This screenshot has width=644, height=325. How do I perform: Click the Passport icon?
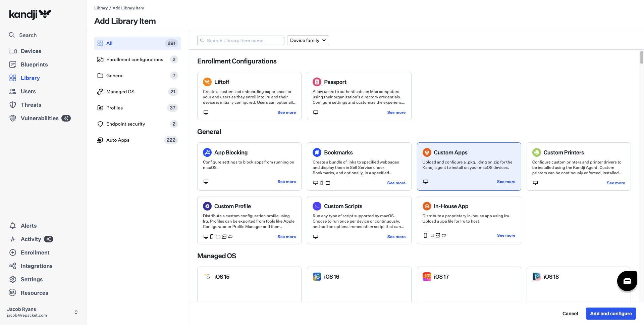tap(317, 82)
